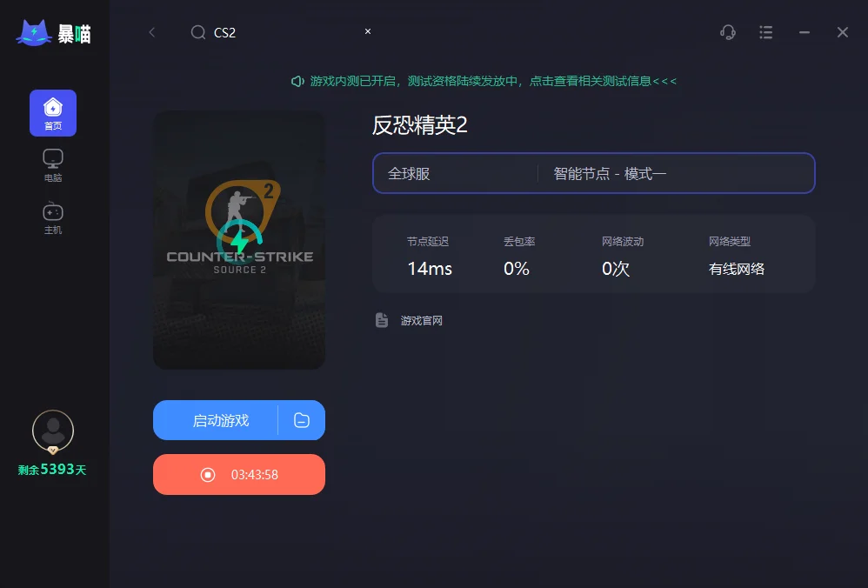
Task: Click the search magnifier icon
Action: (197, 33)
